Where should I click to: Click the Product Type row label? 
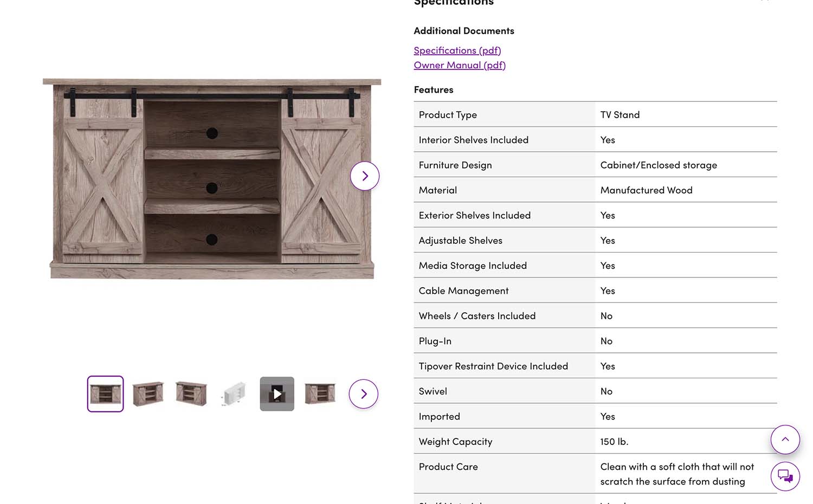(448, 115)
